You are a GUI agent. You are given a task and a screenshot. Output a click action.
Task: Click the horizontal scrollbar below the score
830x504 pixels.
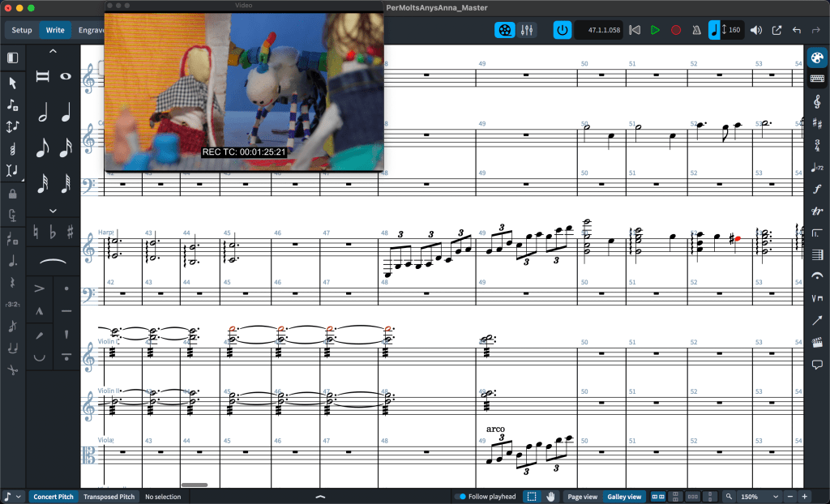click(x=194, y=485)
